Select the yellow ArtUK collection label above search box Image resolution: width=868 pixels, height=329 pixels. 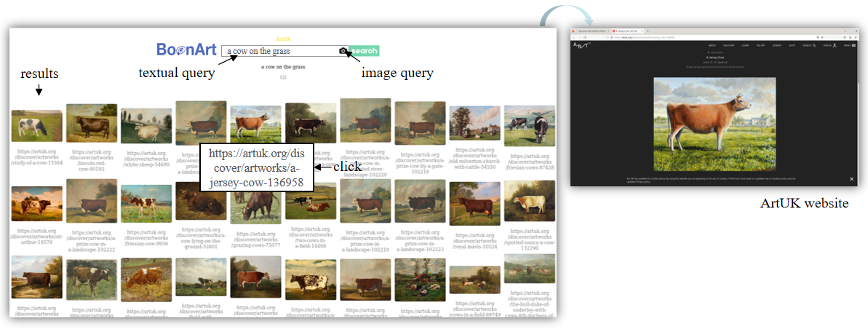(284, 39)
